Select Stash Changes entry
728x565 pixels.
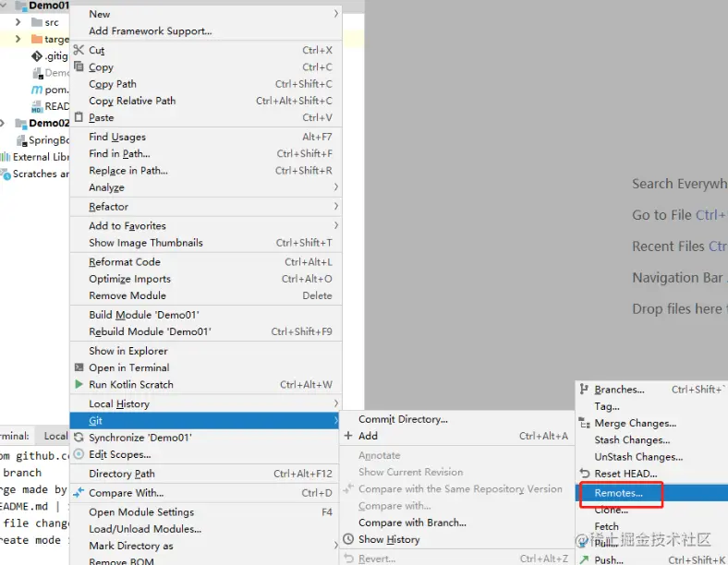coord(652,439)
